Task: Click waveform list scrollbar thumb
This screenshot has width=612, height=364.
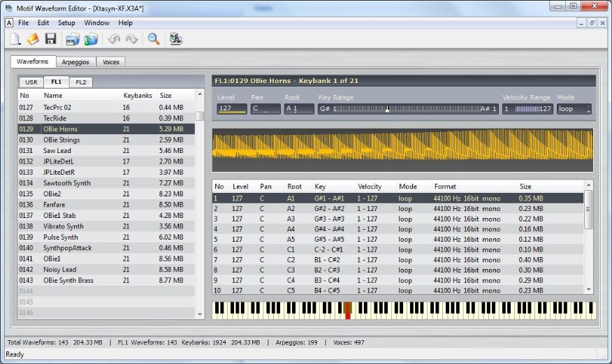Action: click(x=199, y=116)
